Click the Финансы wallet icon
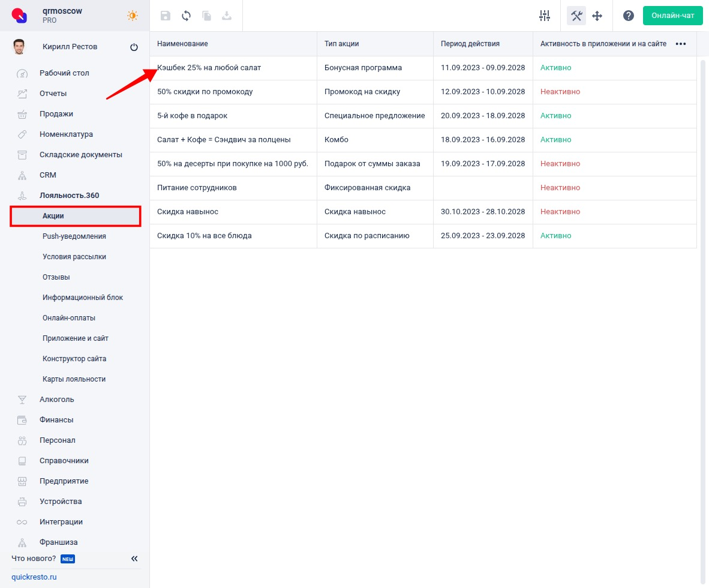Screen dimensions: 709x588 pyautogui.click(x=22, y=420)
